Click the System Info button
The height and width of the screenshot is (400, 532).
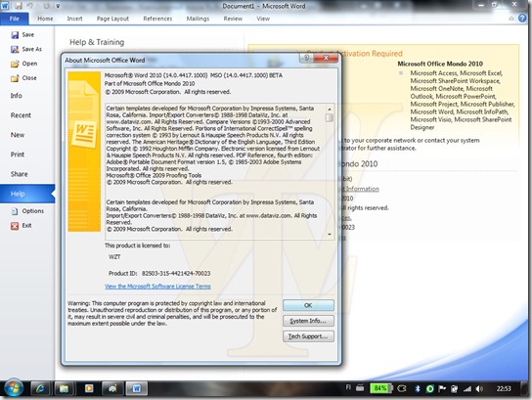point(308,321)
